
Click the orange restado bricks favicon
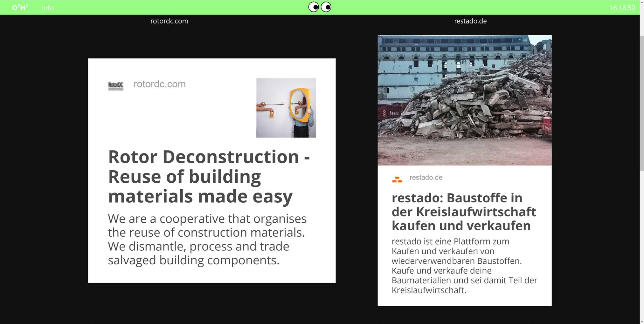tap(397, 179)
